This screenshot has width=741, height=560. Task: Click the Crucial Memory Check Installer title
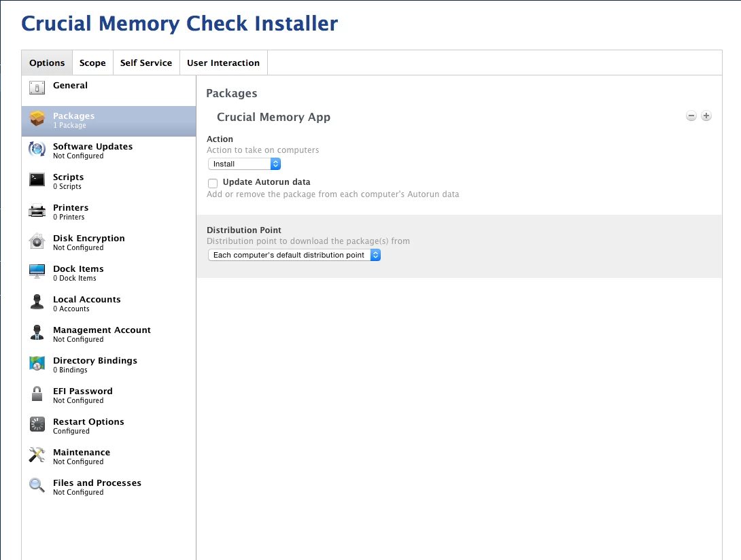(x=179, y=24)
